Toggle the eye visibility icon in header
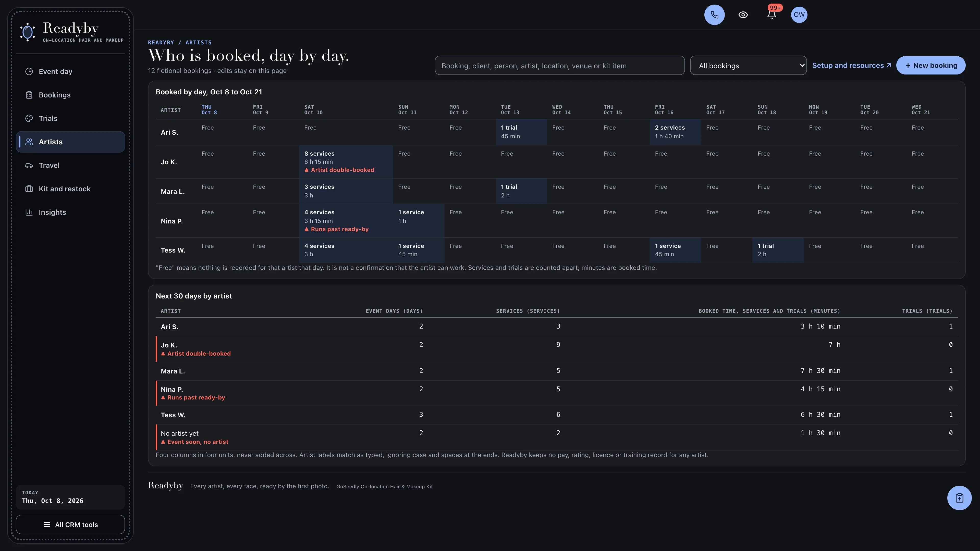 743,15
